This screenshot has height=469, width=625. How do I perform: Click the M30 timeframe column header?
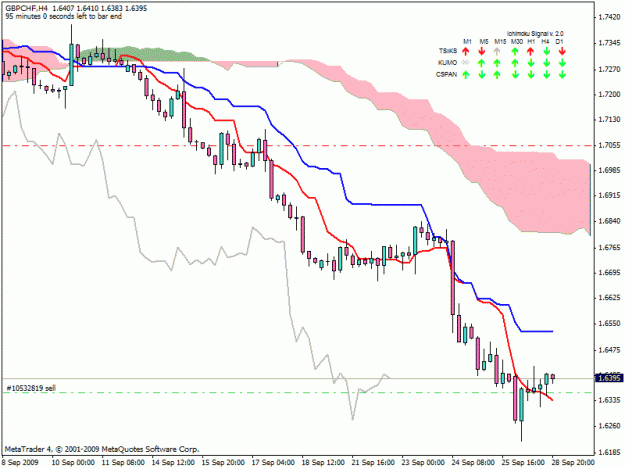point(517,41)
